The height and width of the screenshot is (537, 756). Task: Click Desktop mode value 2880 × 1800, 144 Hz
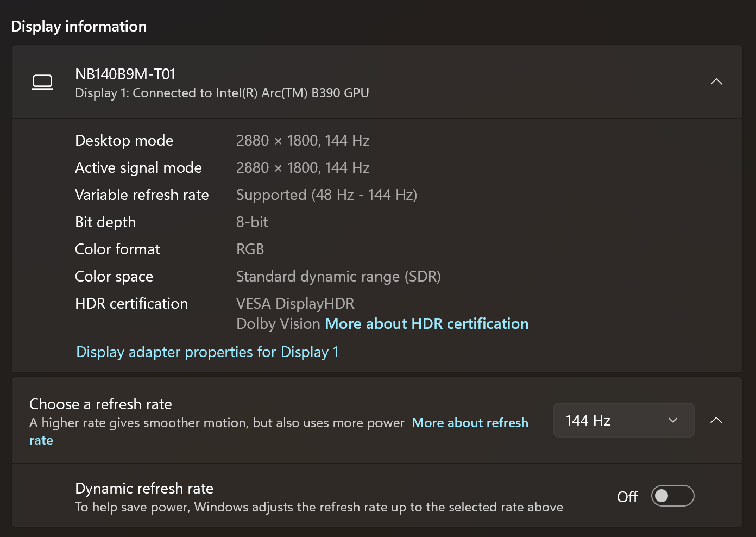pyautogui.click(x=303, y=141)
